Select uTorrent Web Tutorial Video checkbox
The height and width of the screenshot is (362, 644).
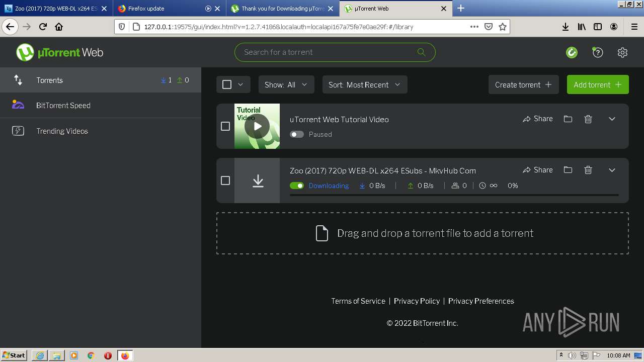(225, 126)
